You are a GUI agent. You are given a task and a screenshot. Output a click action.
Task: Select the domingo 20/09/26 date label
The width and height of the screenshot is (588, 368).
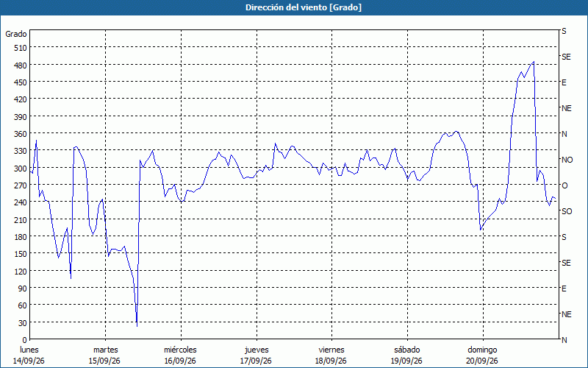click(482, 355)
